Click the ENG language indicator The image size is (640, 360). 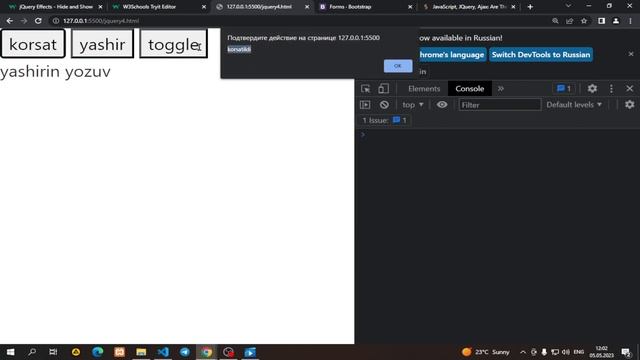[x=579, y=352]
